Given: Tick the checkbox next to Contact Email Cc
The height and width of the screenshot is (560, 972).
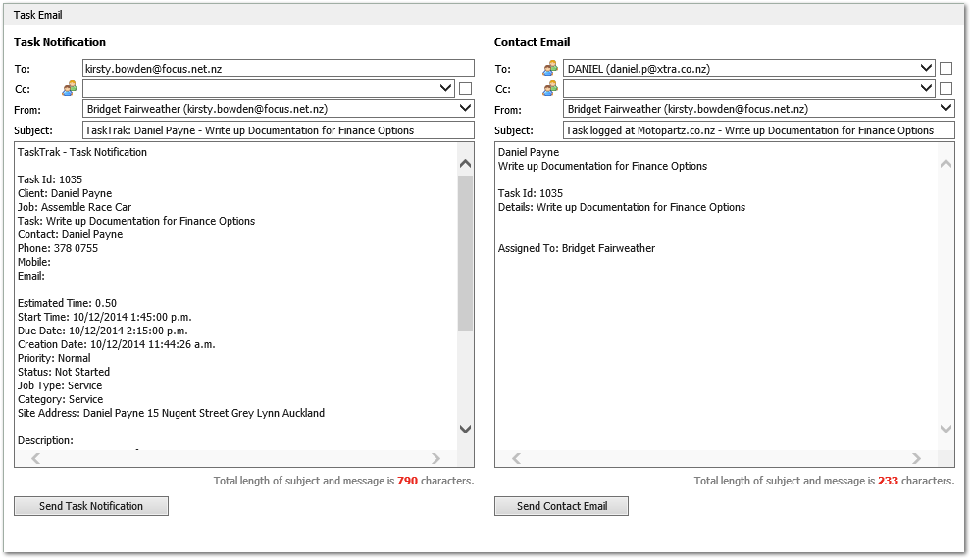Looking at the screenshot, I should 946,88.
